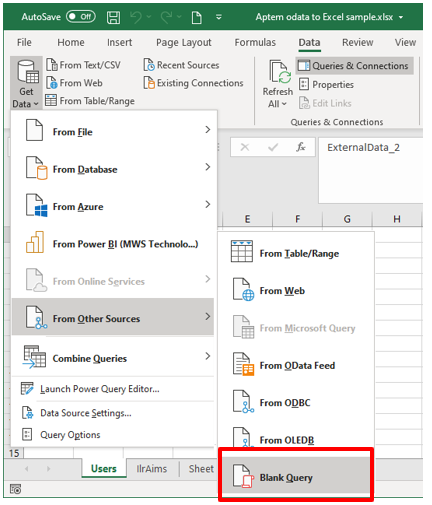Expand From File submenu

pyautogui.click(x=113, y=131)
